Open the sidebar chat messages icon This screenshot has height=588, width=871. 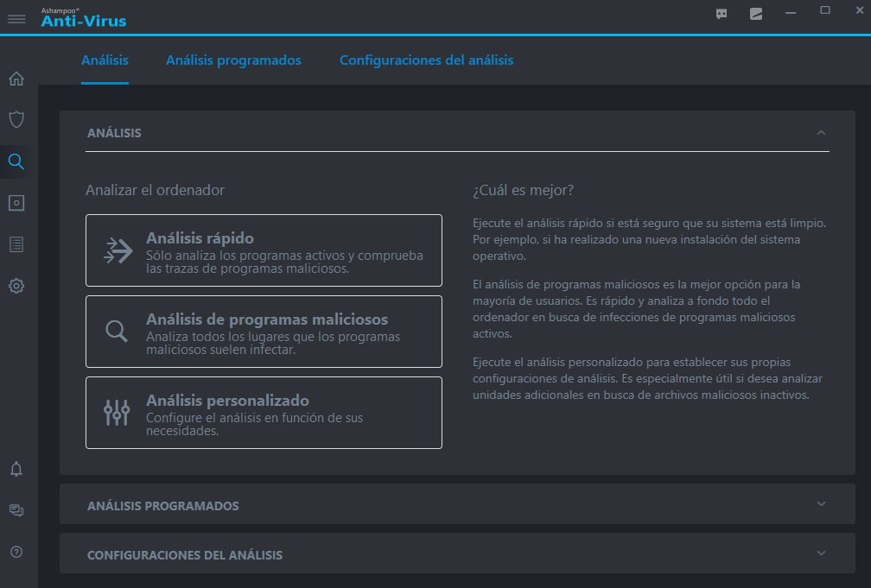[16, 510]
